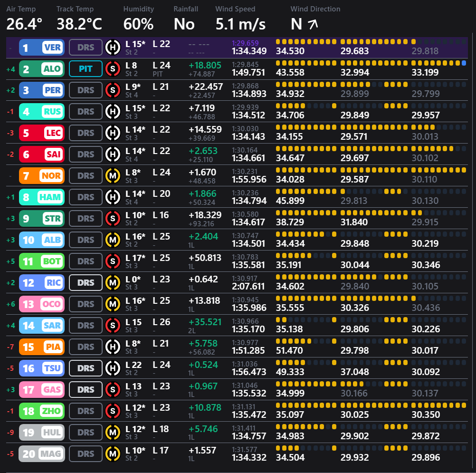Click the Rainfall value No
The height and width of the screenshot is (473, 476).
pyautogui.click(x=184, y=24)
